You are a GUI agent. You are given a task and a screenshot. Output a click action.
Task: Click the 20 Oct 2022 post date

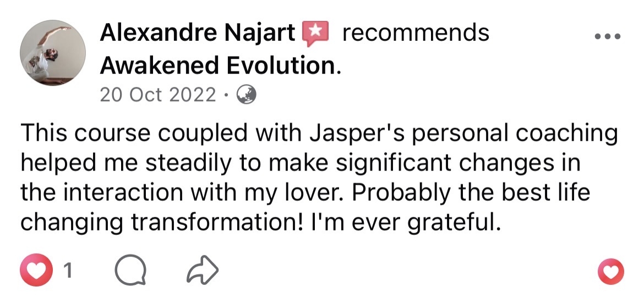(158, 95)
